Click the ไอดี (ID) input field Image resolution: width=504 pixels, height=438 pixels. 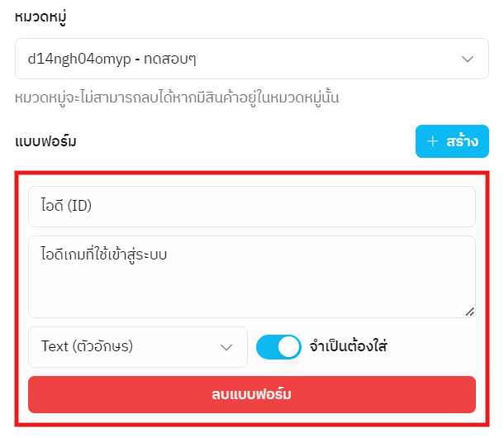click(252, 207)
